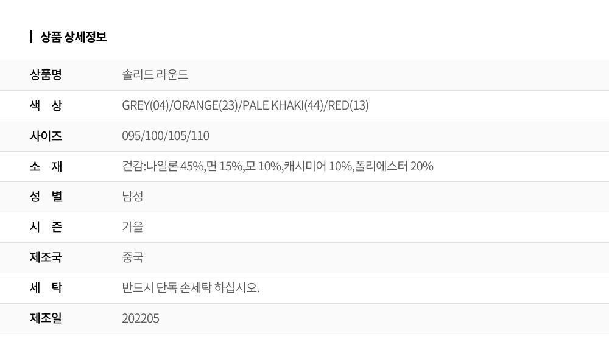Click the 제조국 row label
This screenshot has height=364, width=609.
[46, 257]
